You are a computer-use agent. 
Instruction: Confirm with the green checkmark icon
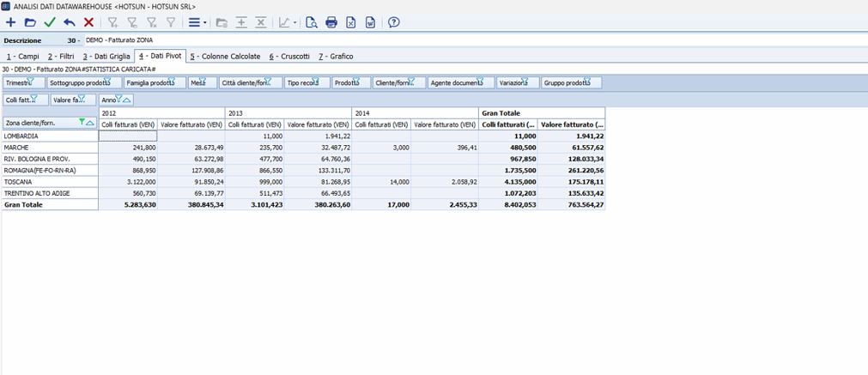50,22
